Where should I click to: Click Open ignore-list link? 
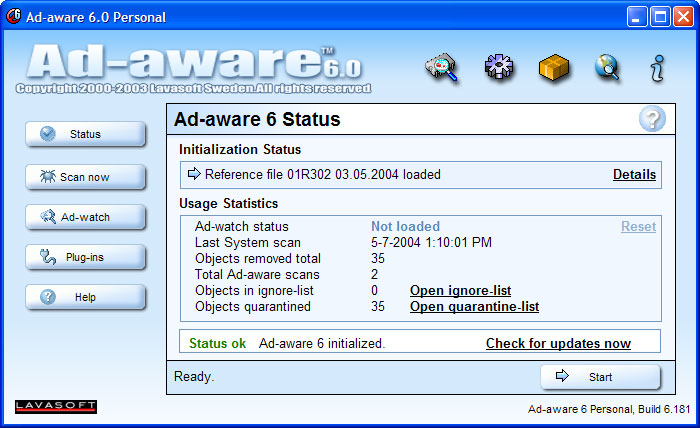460,291
